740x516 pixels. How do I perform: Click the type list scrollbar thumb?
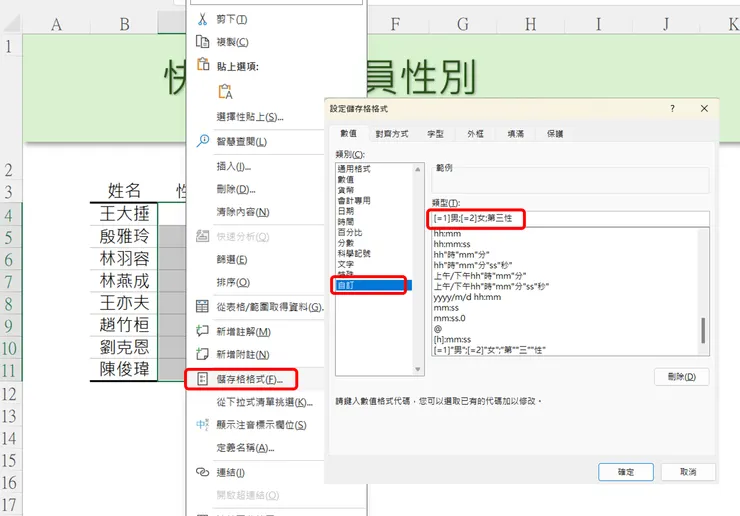703,330
